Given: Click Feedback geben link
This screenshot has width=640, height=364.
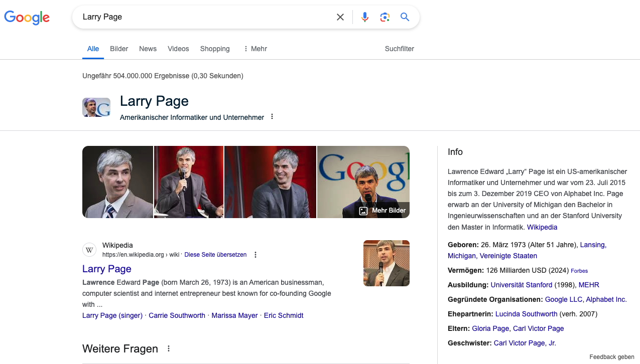Looking at the screenshot, I should (x=612, y=357).
